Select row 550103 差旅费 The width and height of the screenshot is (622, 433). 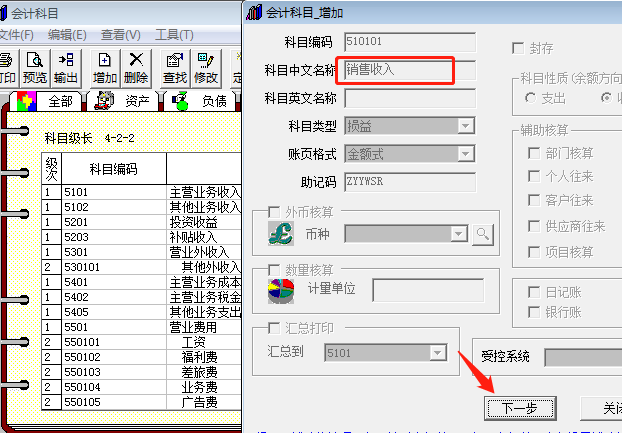141,372
